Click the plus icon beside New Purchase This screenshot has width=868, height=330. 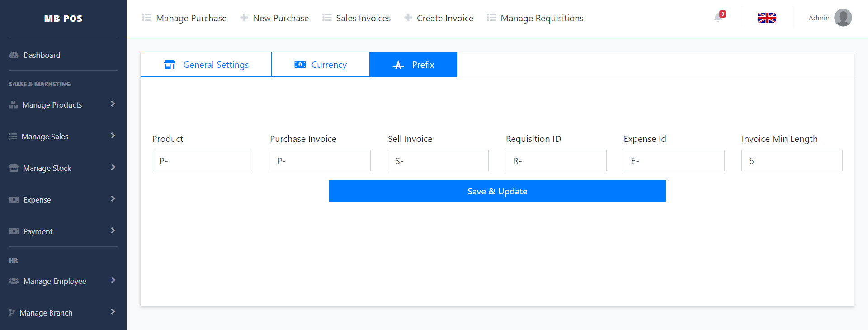click(x=244, y=18)
